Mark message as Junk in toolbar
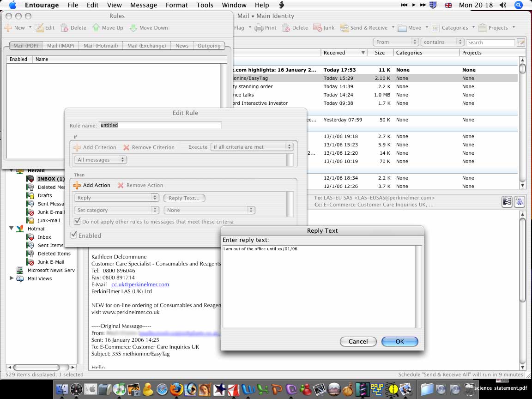 click(x=317, y=28)
